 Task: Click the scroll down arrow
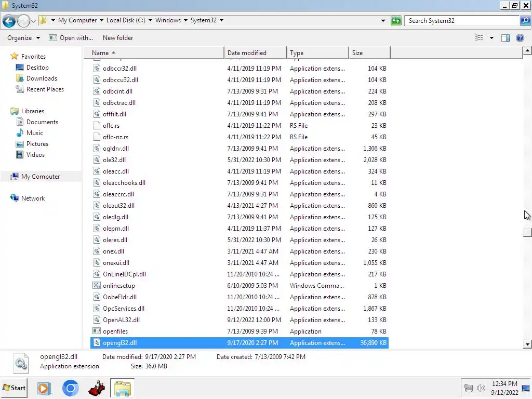click(527, 344)
